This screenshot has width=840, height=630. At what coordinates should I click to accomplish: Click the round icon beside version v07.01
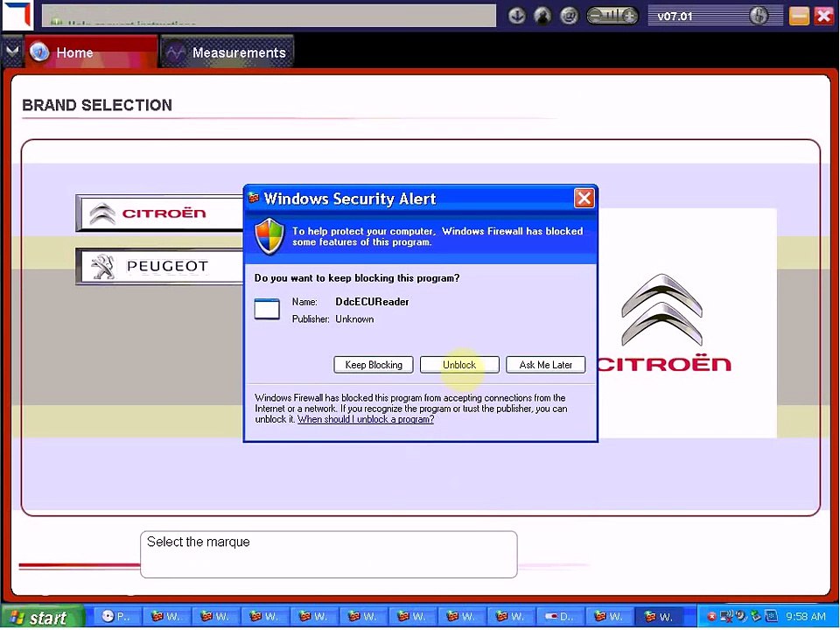coord(758,16)
